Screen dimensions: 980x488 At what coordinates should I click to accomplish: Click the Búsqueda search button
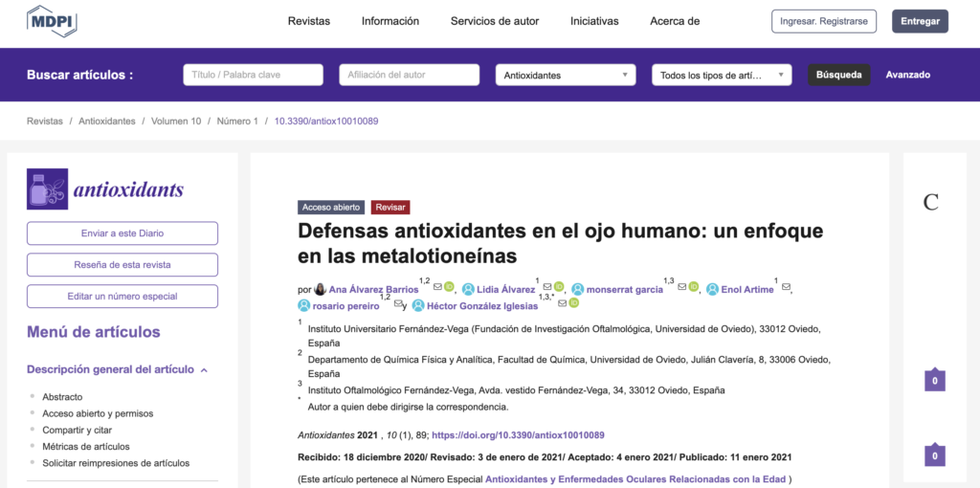point(838,75)
